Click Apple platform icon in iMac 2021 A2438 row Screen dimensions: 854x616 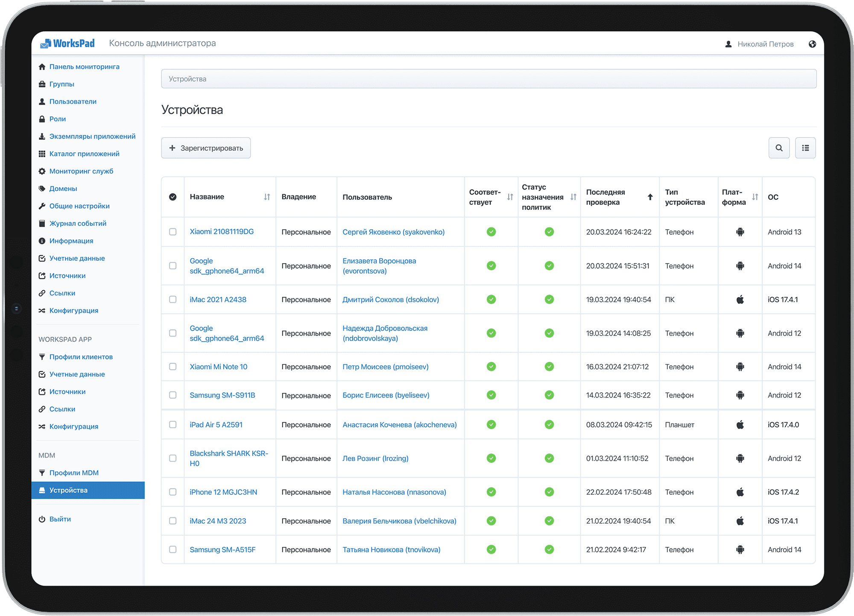click(740, 299)
